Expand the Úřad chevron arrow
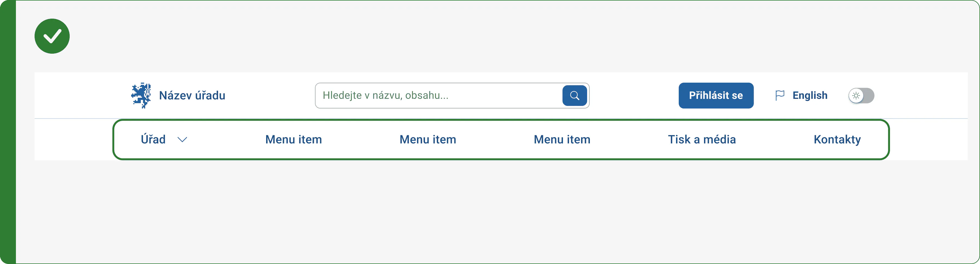The image size is (980, 264). [x=183, y=140]
